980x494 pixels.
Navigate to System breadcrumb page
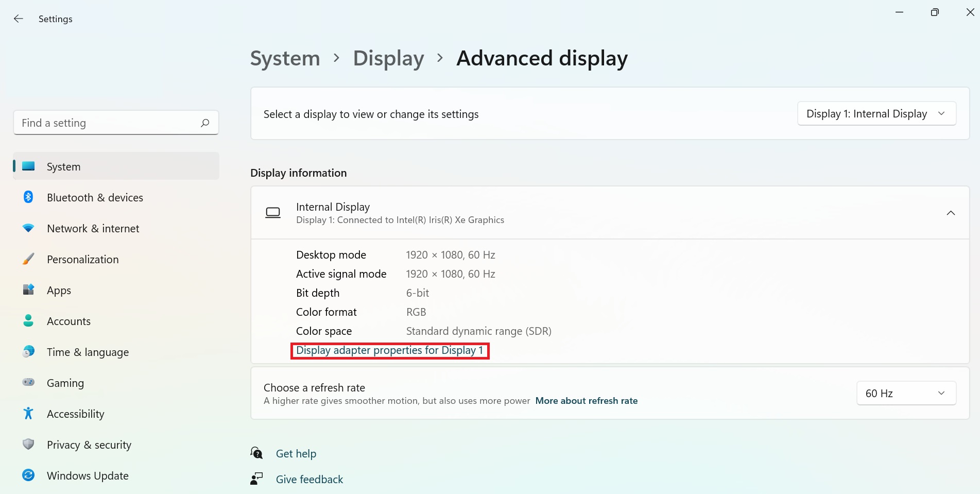point(284,58)
